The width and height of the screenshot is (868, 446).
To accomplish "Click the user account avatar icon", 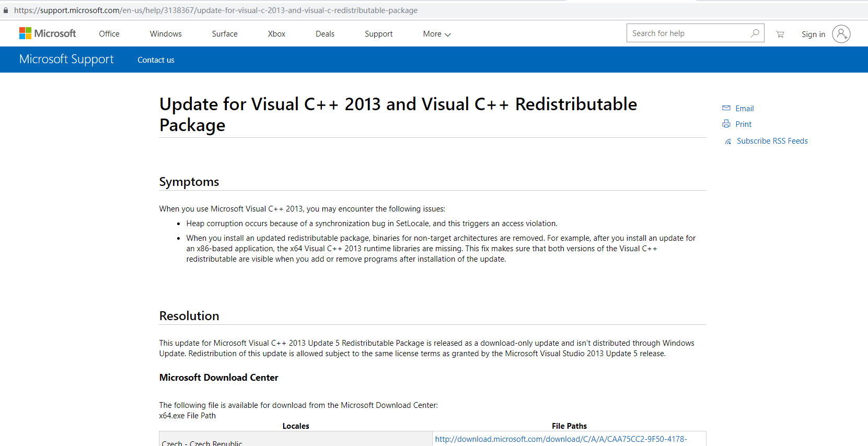I will click(x=841, y=34).
